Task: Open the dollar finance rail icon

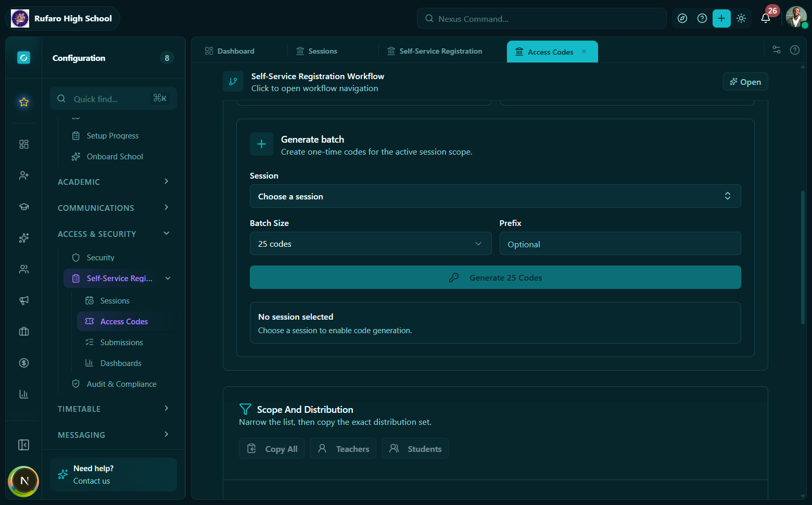Action: pos(24,363)
